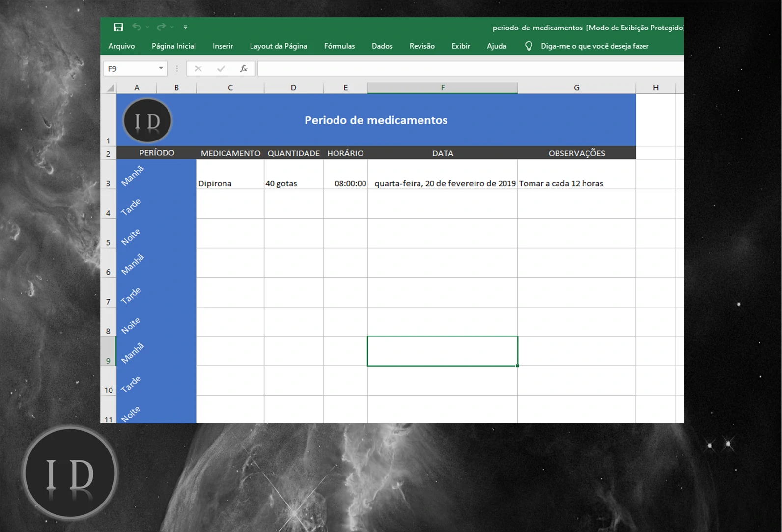Open the Layout da Página tab
The height and width of the screenshot is (532, 782).
[278, 46]
